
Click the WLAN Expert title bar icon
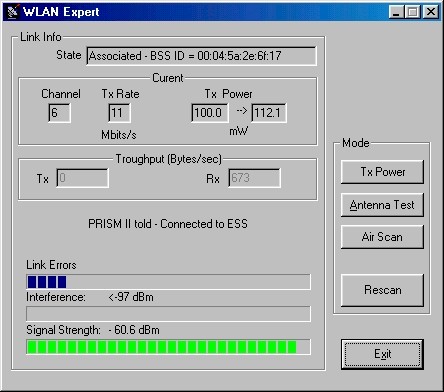[x=13, y=12]
